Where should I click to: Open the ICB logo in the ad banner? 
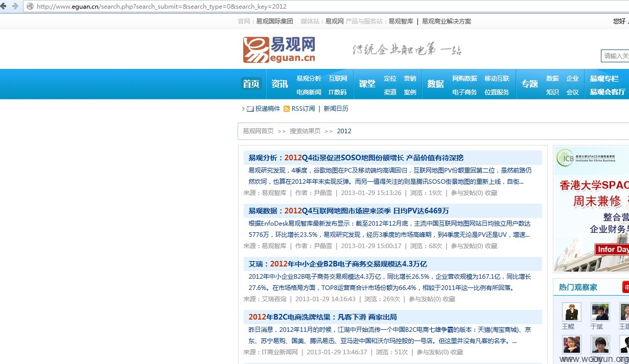565,157
